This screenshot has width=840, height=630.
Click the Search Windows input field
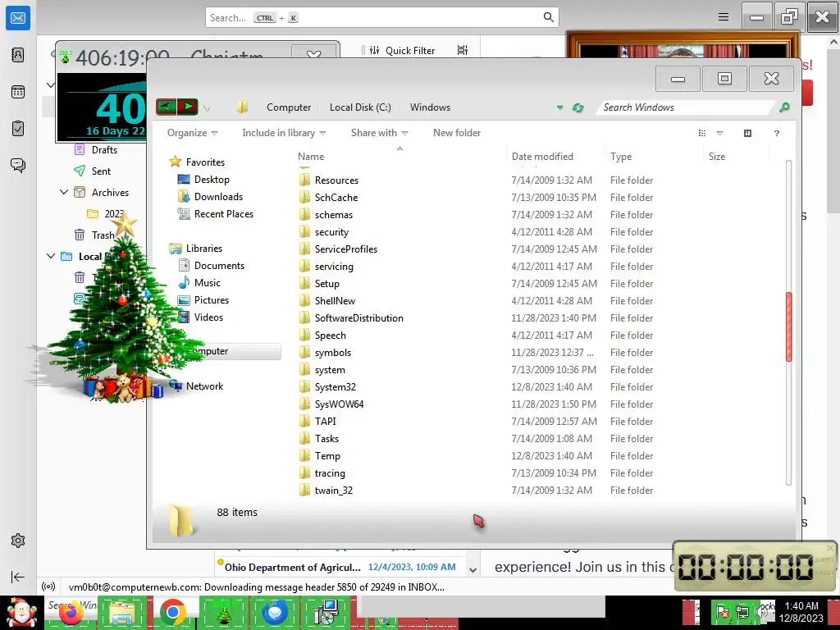686,107
